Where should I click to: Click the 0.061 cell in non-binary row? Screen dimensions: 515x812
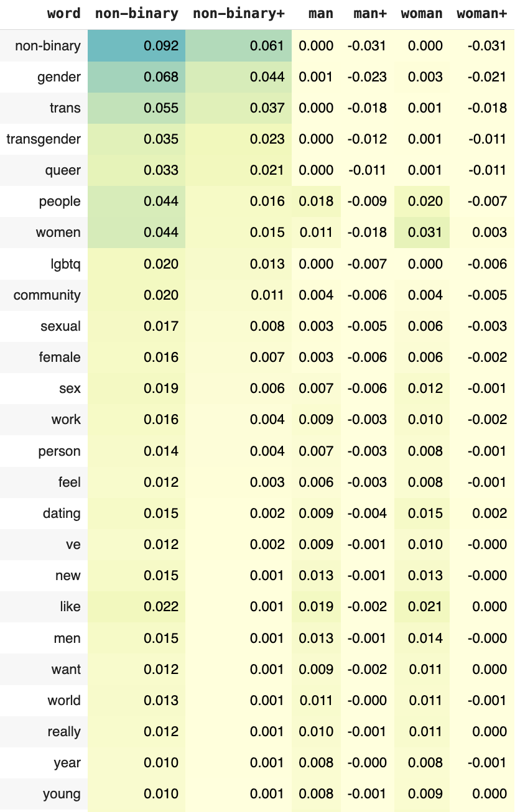pos(267,45)
